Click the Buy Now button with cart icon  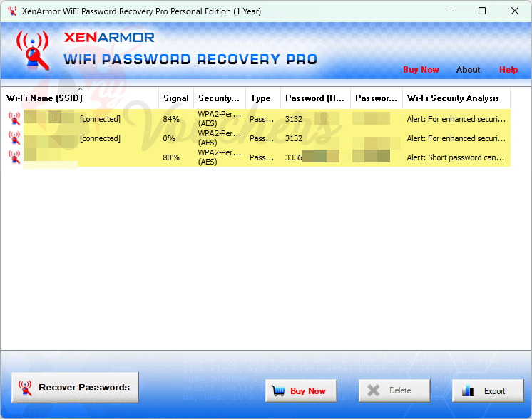pyautogui.click(x=301, y=391)
